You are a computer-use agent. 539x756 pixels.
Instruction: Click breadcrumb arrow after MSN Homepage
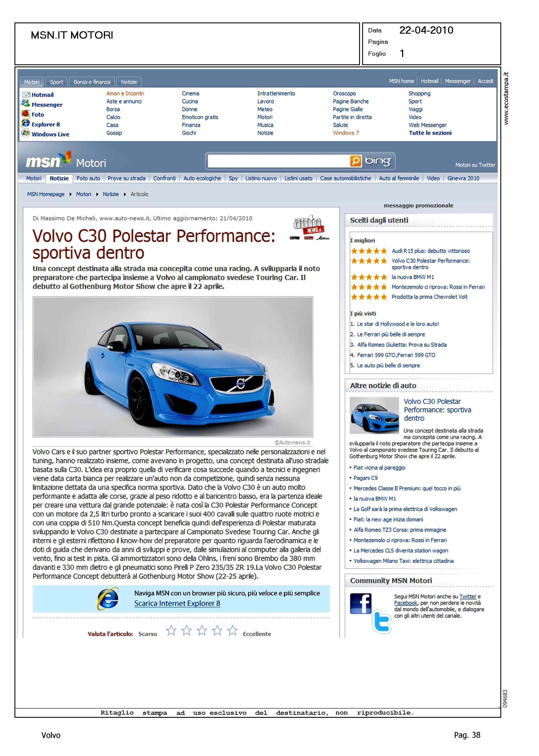[x=70, y=194]
